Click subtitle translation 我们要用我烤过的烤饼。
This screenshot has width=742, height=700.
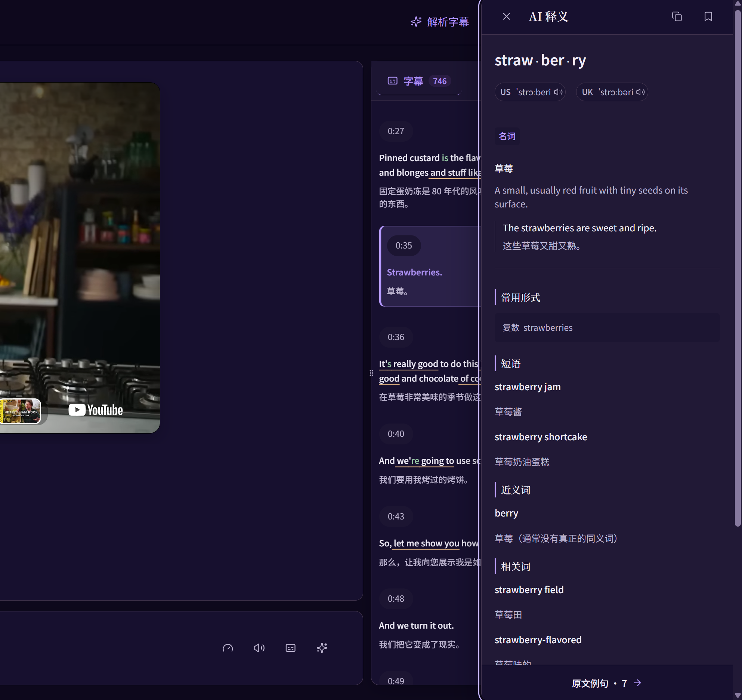pos(424,480)
